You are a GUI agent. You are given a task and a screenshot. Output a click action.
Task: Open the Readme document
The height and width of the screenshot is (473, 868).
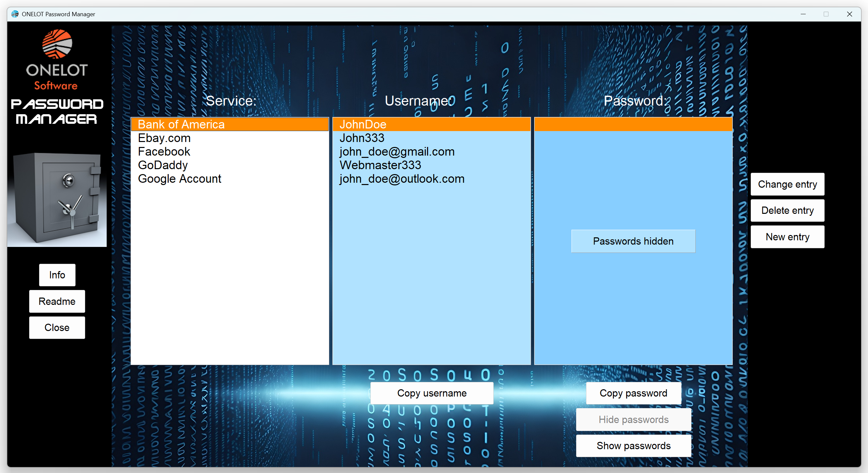[57, 301]
